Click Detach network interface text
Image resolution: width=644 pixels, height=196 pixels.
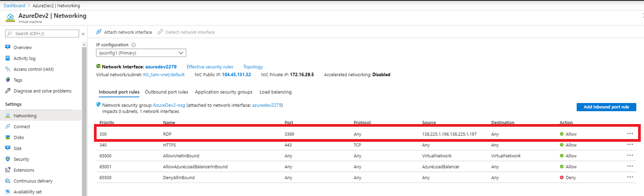pyautogui.click(x=190, y=32)
